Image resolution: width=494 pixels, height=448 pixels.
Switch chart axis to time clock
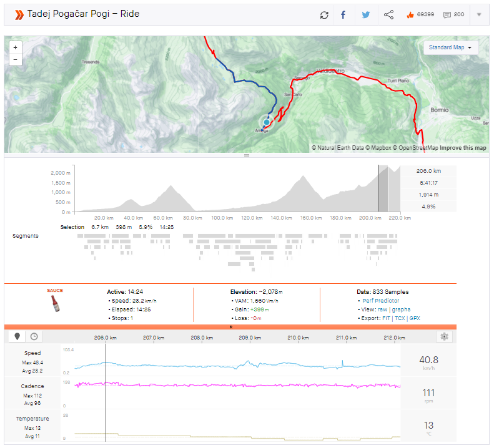click(34, 336)
